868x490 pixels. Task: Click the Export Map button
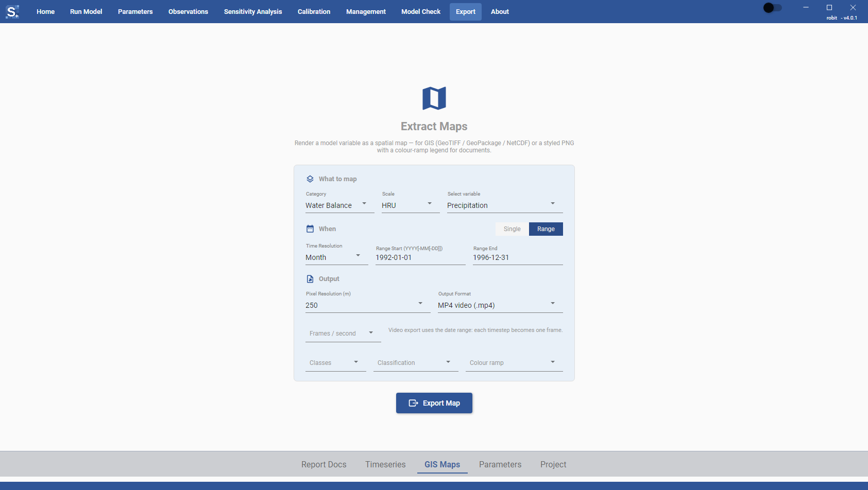coord(434,403)
